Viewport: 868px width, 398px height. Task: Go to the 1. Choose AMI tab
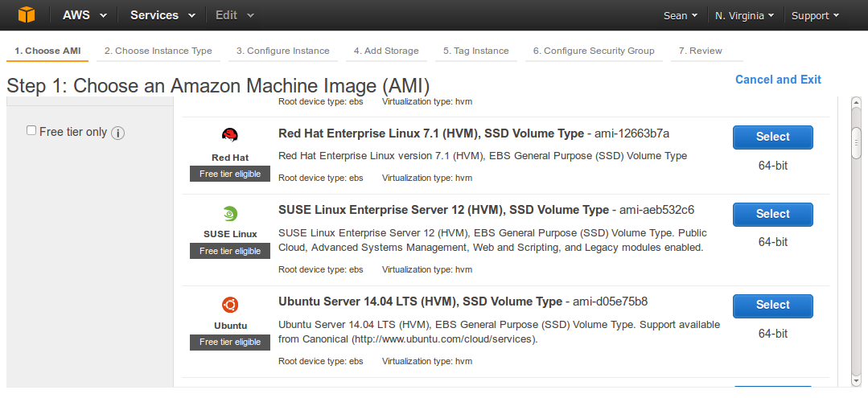[x=47, y=51]
